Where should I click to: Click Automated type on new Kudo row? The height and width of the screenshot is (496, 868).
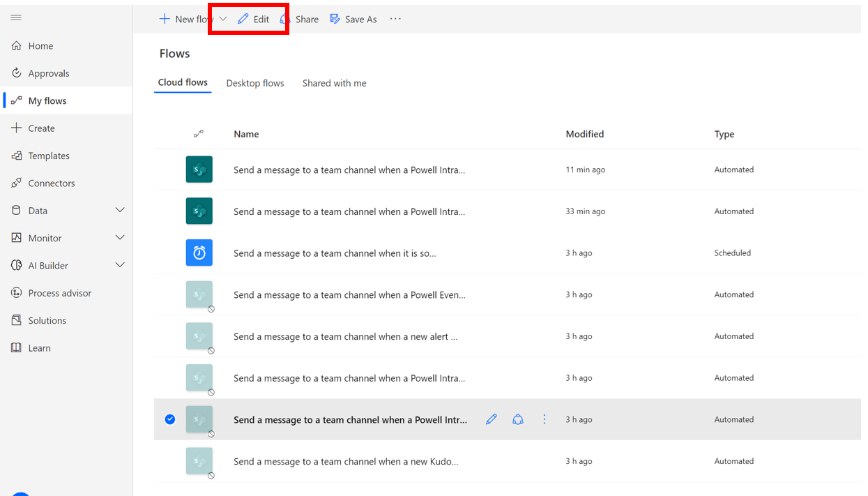coord(733,461)
